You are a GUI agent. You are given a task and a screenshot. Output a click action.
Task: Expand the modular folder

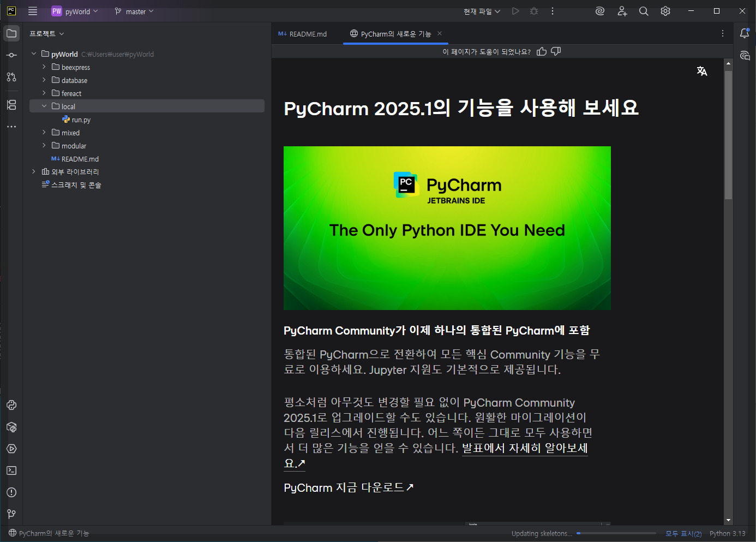[44, 145]
